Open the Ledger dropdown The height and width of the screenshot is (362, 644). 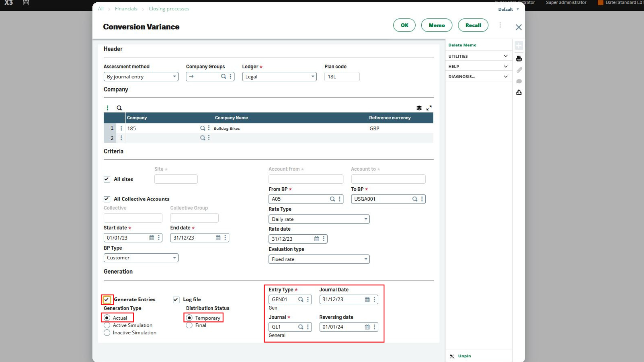tap(279, 76)
